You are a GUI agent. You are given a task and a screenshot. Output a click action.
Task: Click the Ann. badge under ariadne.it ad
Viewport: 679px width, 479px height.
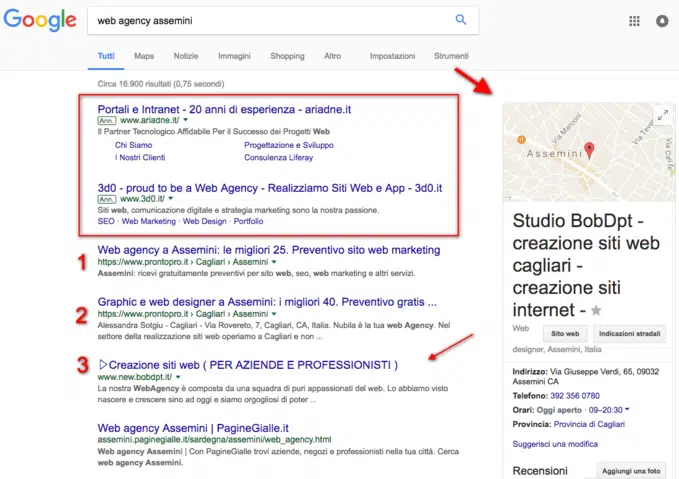tap(107, 120)
